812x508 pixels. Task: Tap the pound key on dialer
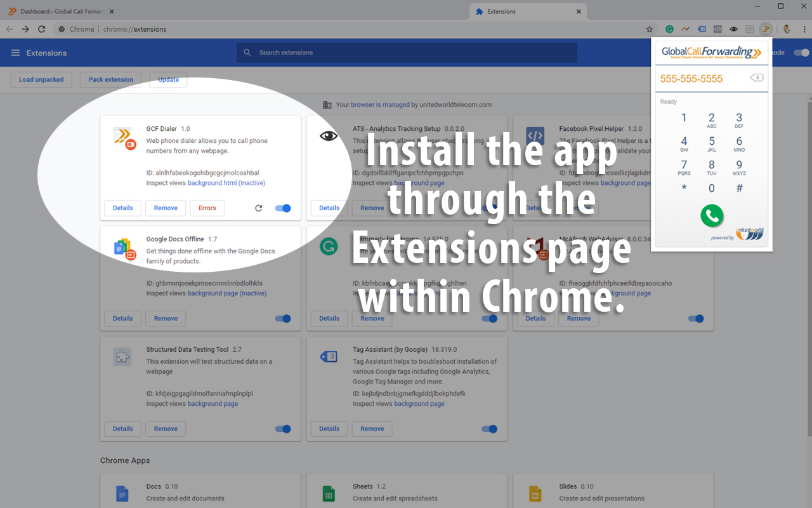click(739, 189)
